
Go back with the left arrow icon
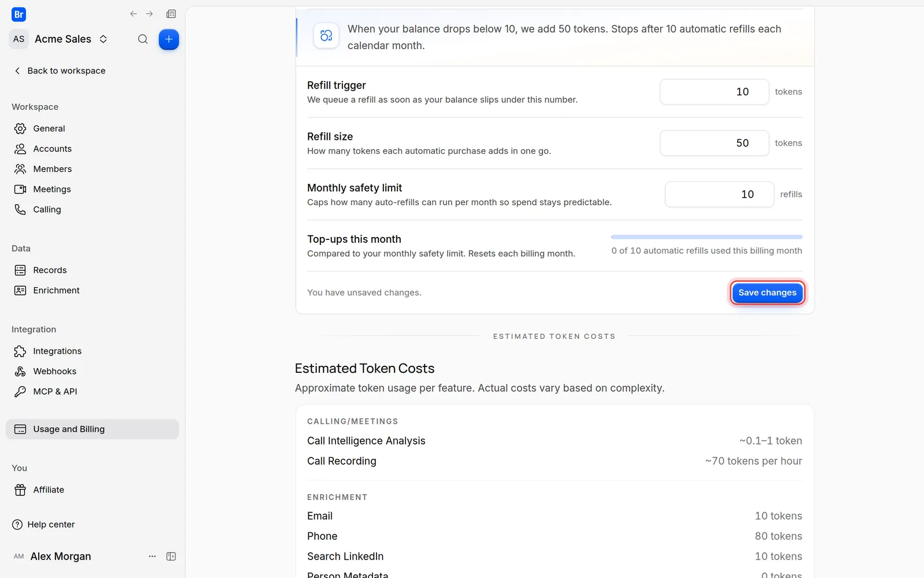(133, 14)
